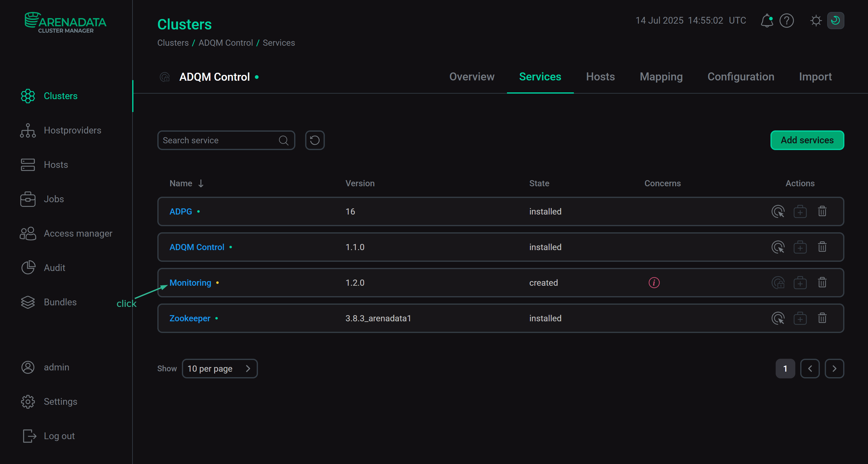
Task: Switch to the Hosts tab
Action: click(x=600, y=76)
